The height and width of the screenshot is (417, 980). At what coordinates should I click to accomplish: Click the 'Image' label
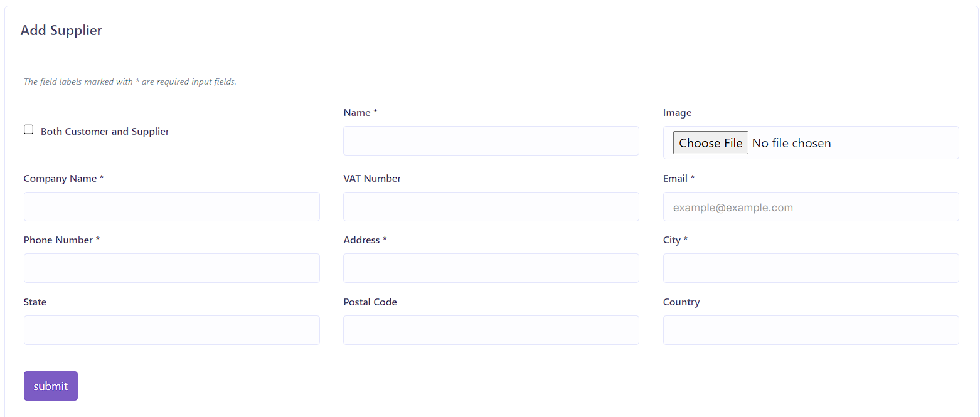tap(677, 113)
